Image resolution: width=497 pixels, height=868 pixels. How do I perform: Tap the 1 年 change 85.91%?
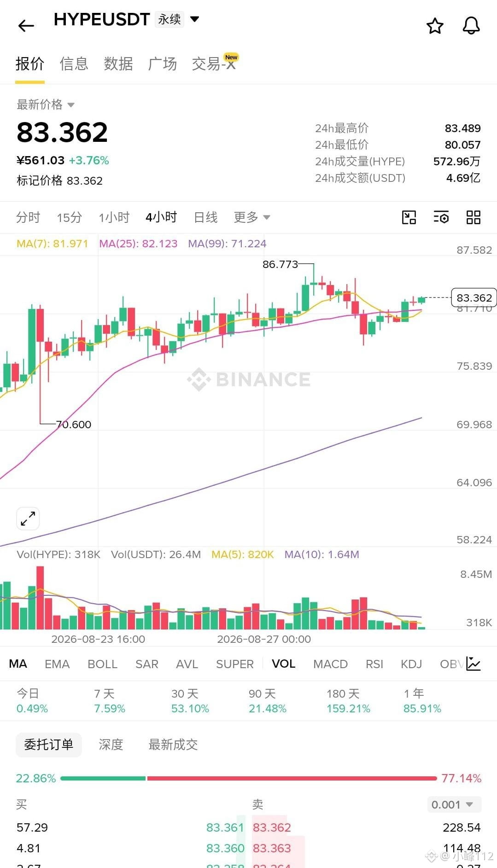pos(422,708)
